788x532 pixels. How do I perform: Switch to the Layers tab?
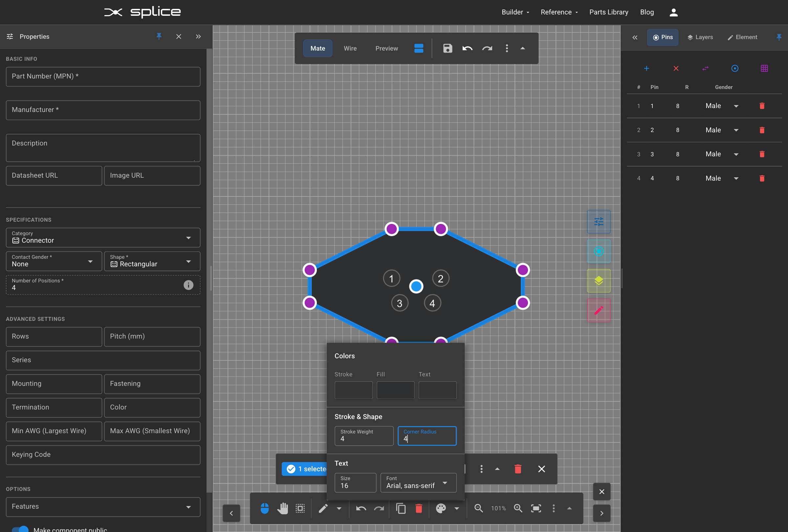point(700,37)
